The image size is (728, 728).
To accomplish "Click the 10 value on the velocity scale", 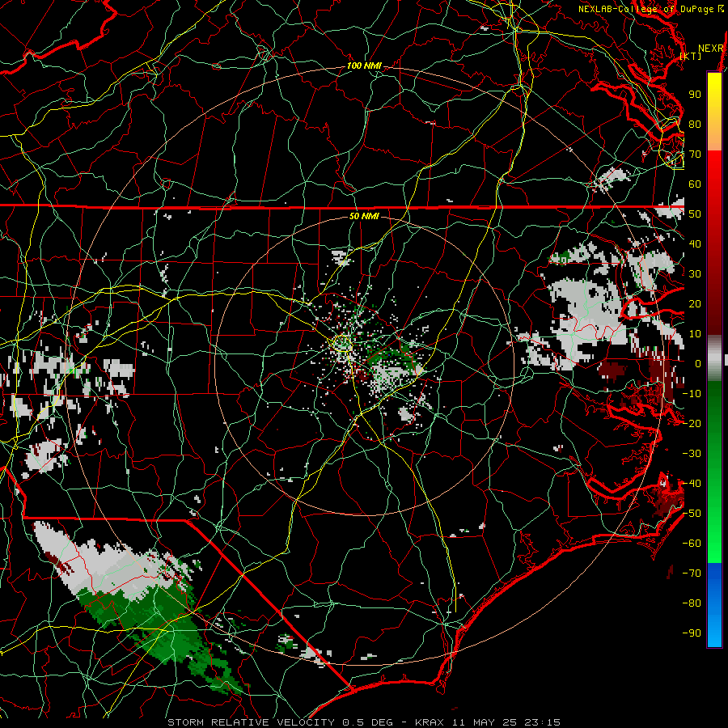I will coord(695,334).
